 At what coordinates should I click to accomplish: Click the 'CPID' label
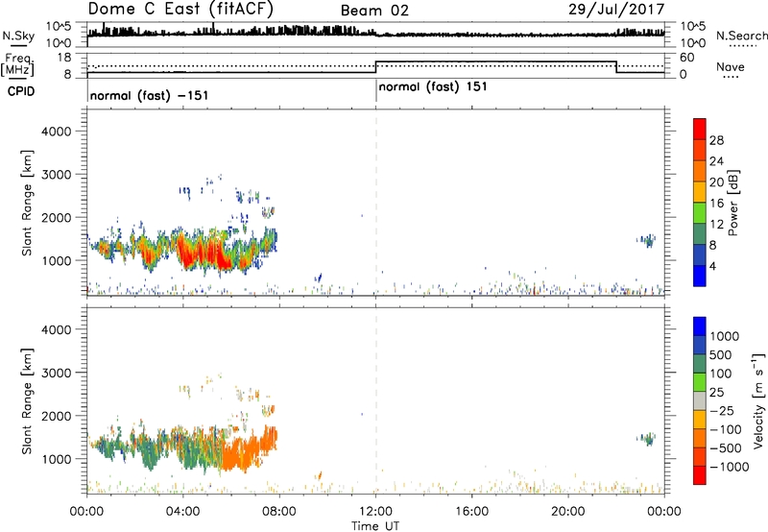(x=21, y=91)
